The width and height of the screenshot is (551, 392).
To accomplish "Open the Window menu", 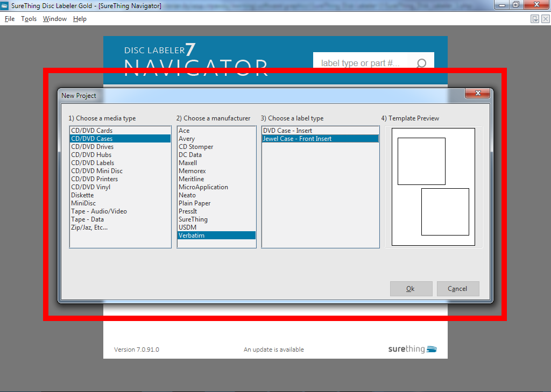I will pos(55,19).
